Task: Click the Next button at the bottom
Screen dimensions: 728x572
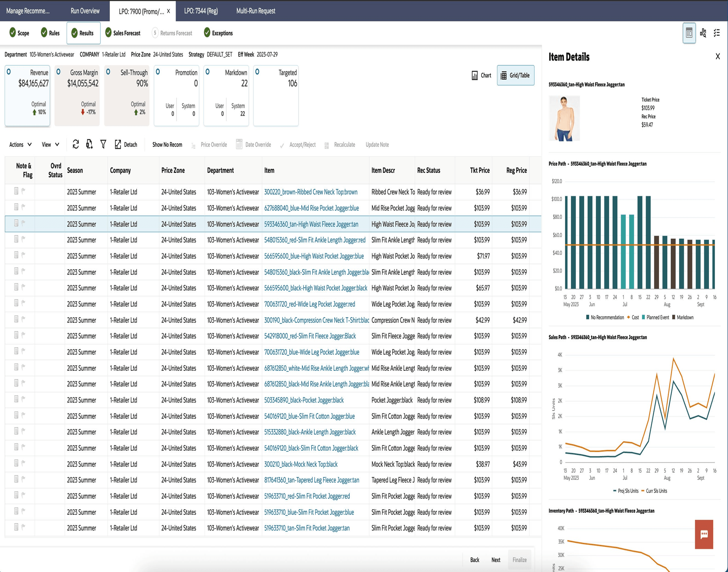Action: (496, 560)
